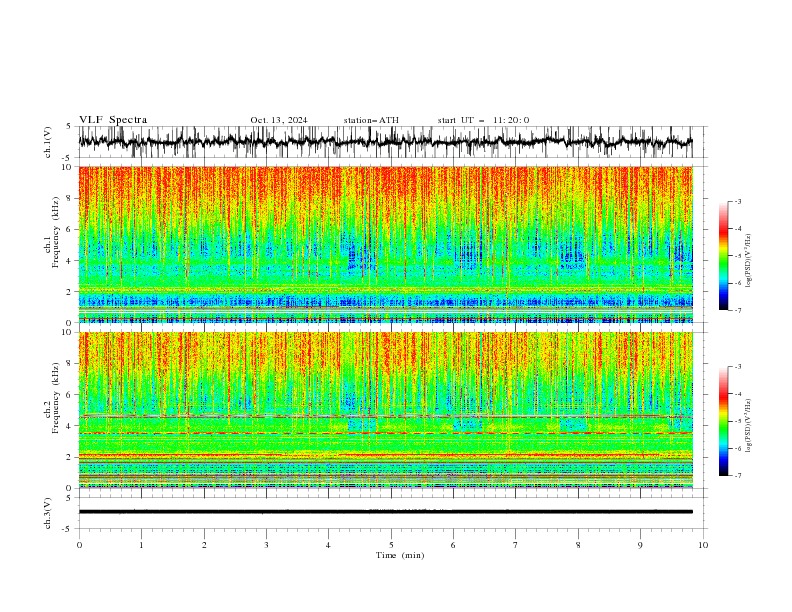
Task: Click the ch.1 voltage waveform trace
Action: (x=385, y=142)
